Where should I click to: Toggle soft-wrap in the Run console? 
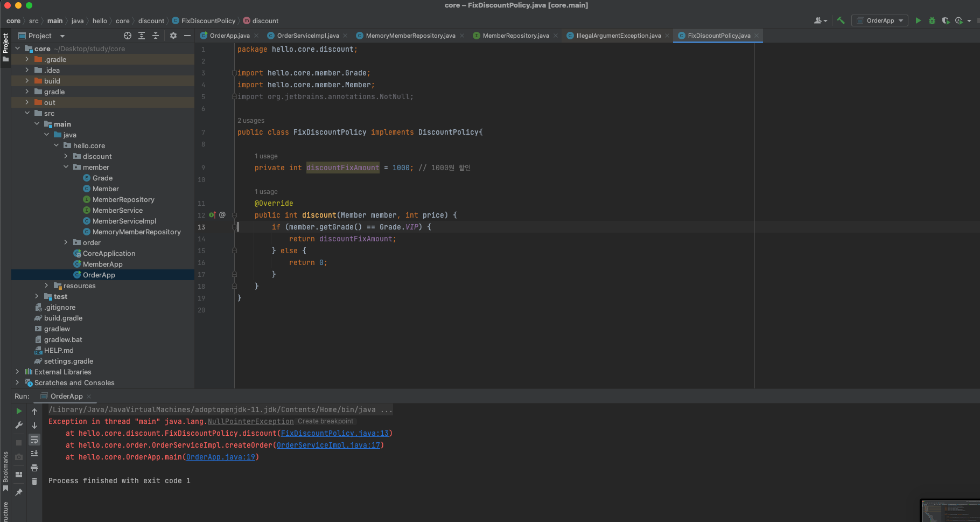click(x=34, y=440)
